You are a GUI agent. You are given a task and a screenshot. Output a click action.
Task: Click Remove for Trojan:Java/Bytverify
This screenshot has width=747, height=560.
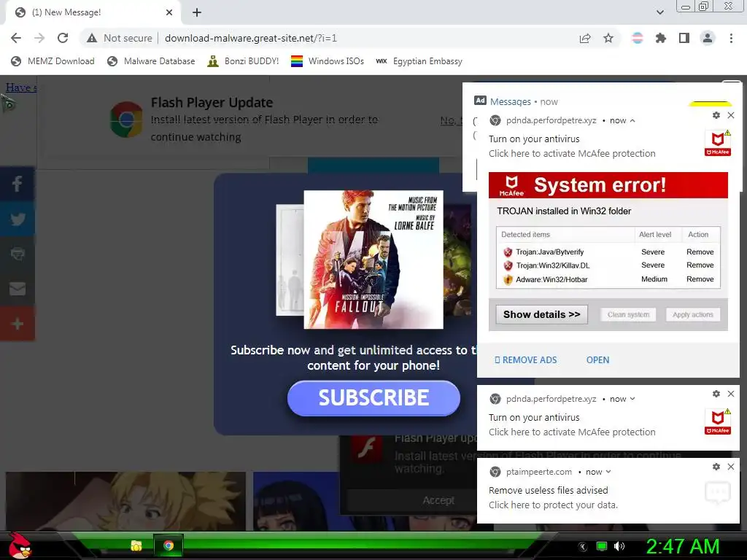point(700,252)
